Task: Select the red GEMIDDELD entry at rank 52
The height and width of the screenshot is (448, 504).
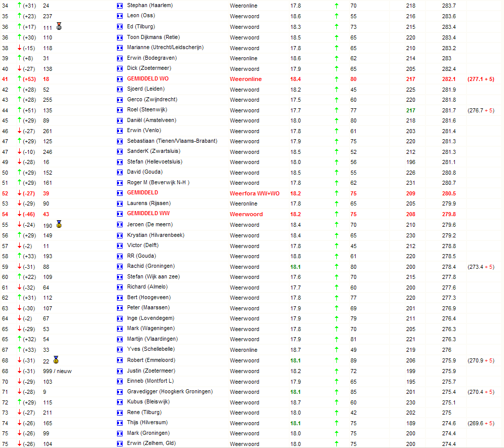Action: pos(142,193)
